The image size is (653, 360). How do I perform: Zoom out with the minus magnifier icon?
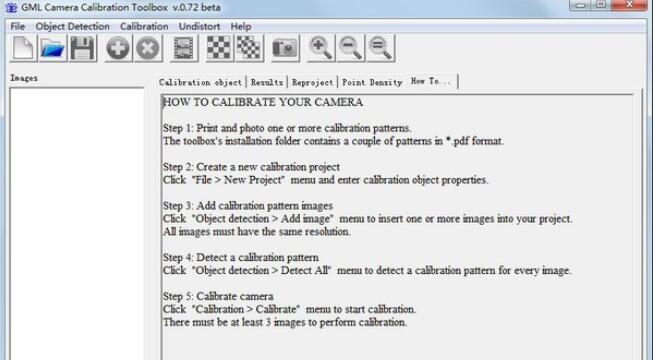(x=350, y=48)
